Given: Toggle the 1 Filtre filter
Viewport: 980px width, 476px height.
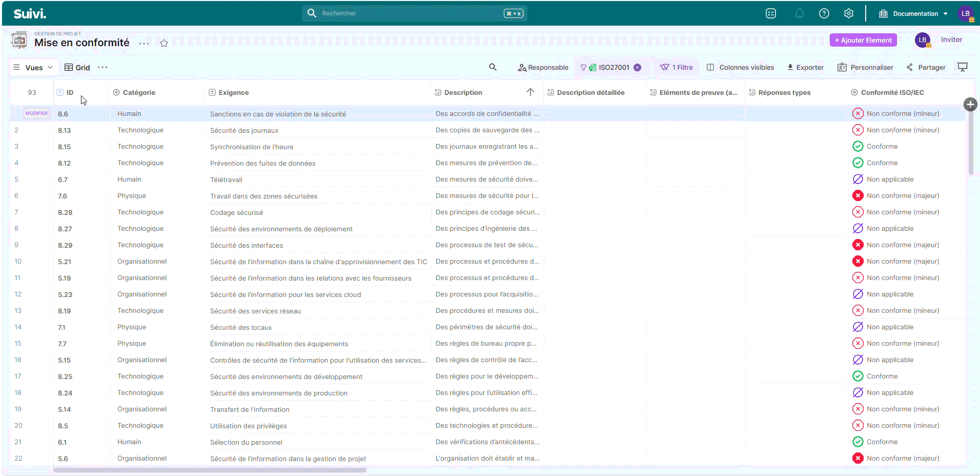Looking at the screenshot, I should (677, 68).
